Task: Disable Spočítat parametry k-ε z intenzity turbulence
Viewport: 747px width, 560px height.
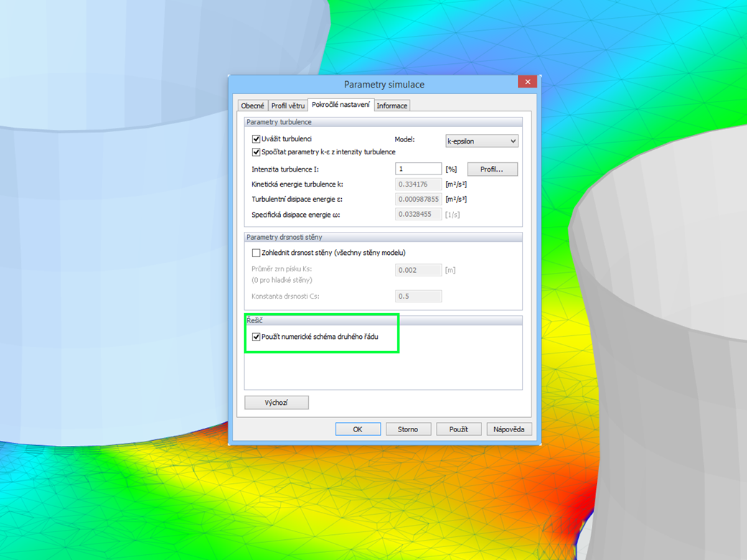Action: pyautogui.click(x=256, y=151)
